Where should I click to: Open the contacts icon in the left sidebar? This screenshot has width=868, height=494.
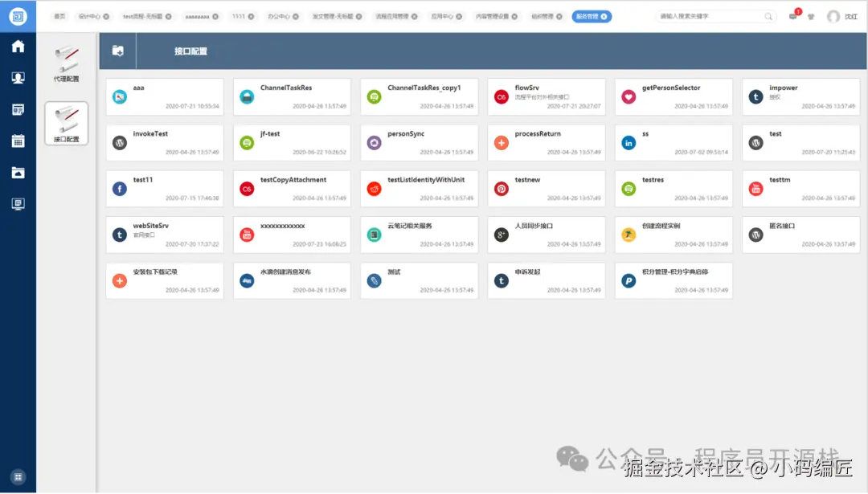point(17,78)
